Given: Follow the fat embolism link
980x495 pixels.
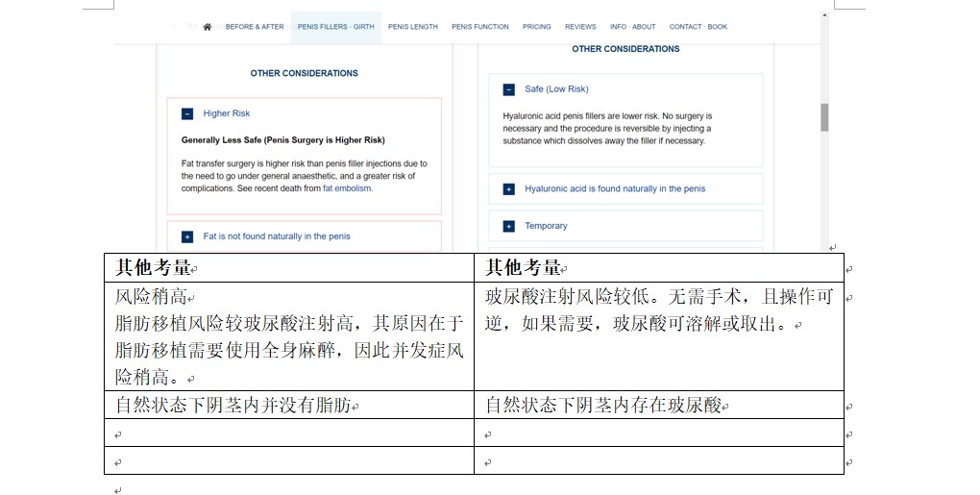Looking at the screenshot, I should click(x=347, y=188).
